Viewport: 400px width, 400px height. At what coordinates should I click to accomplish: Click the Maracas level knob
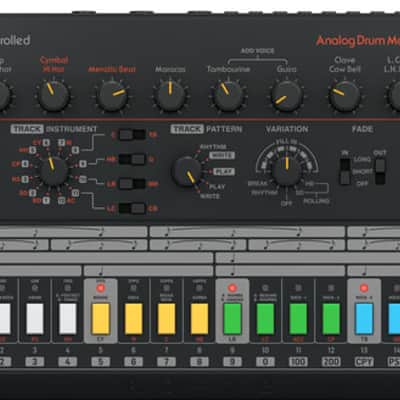coord(170,96)
